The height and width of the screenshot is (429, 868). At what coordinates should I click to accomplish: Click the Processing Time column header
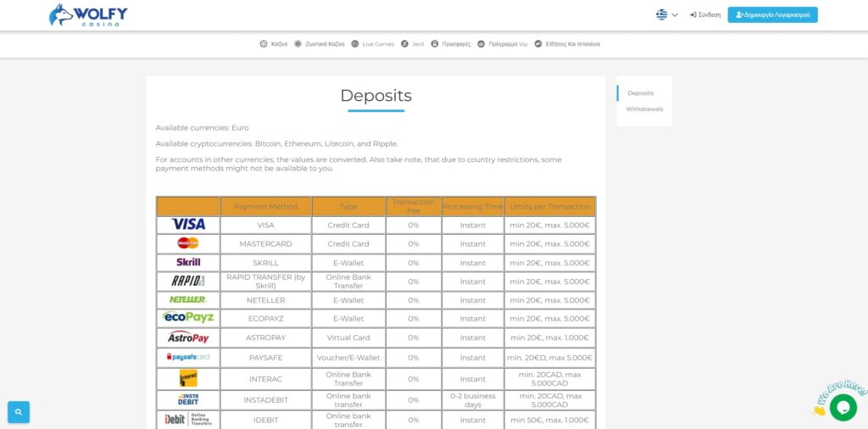473,207
